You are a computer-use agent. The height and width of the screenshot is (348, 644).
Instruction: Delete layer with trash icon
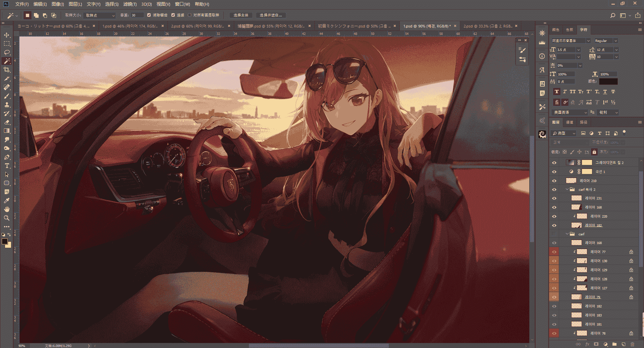[x=632, y=344]
